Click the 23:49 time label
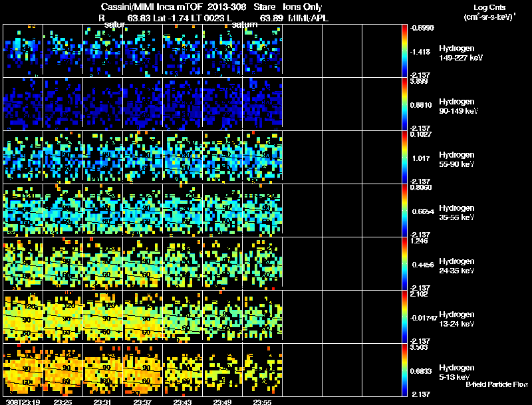Image resolution: width=532 pixels, height=405 pixels. (x=223, y=402)
